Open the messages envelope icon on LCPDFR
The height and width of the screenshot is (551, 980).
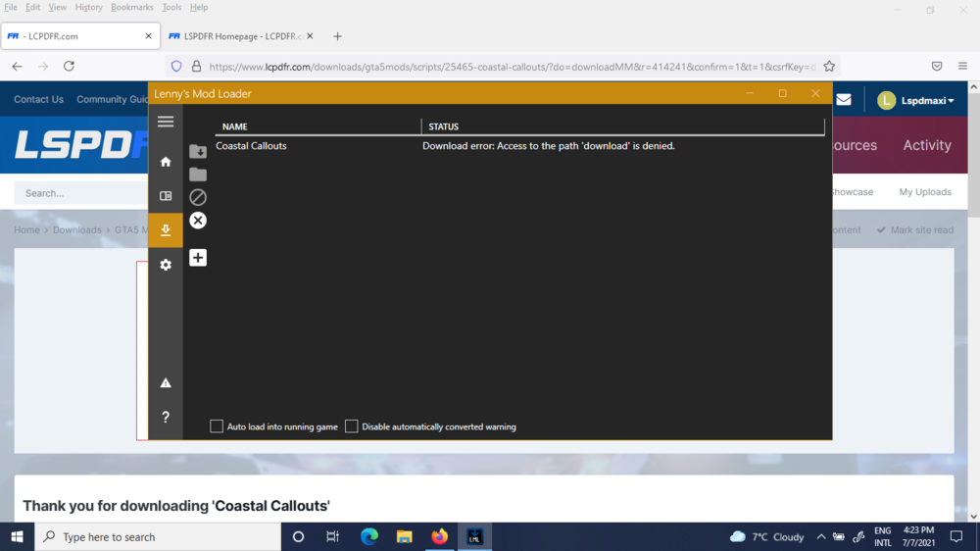click(x=844, y=99)
